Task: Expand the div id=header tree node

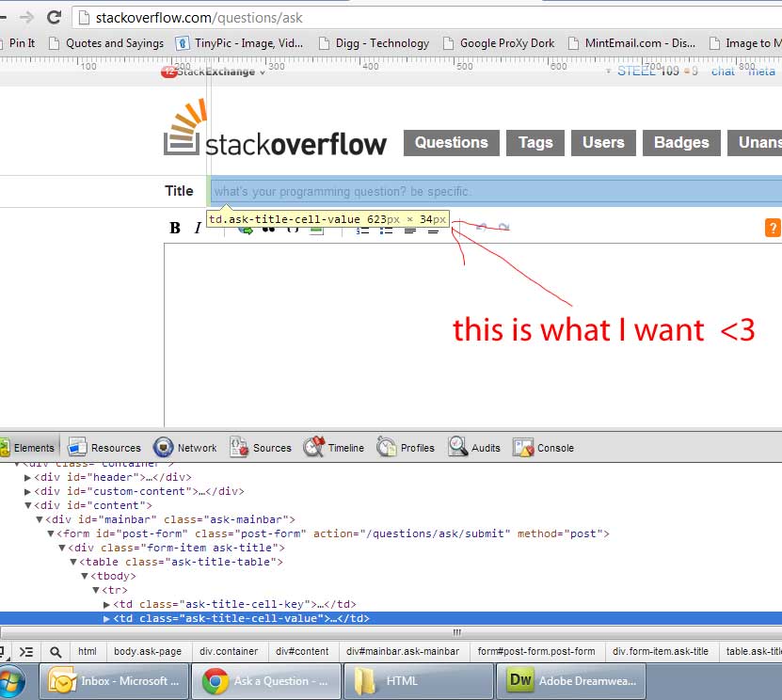Action: (25, 477)
